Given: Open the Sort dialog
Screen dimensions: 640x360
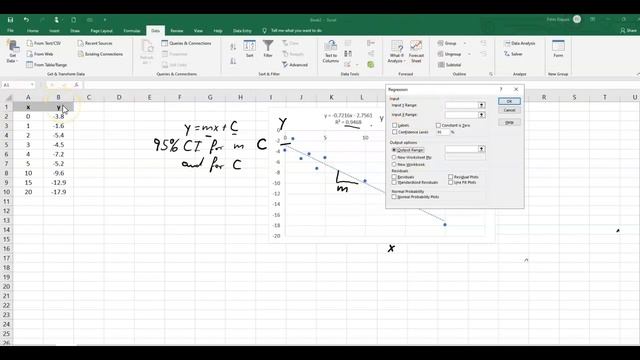Looking at the screenshot, I should [249, 49].
